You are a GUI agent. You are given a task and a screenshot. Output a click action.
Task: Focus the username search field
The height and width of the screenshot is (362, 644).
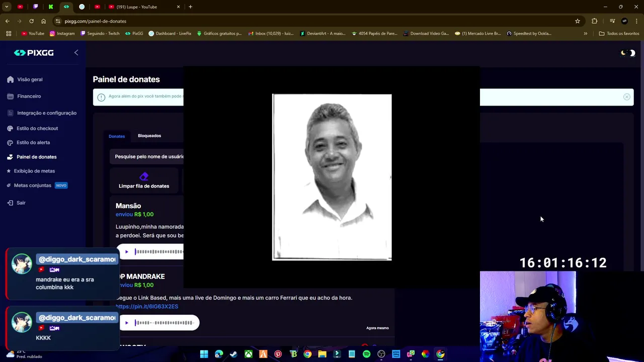point(147,156)
